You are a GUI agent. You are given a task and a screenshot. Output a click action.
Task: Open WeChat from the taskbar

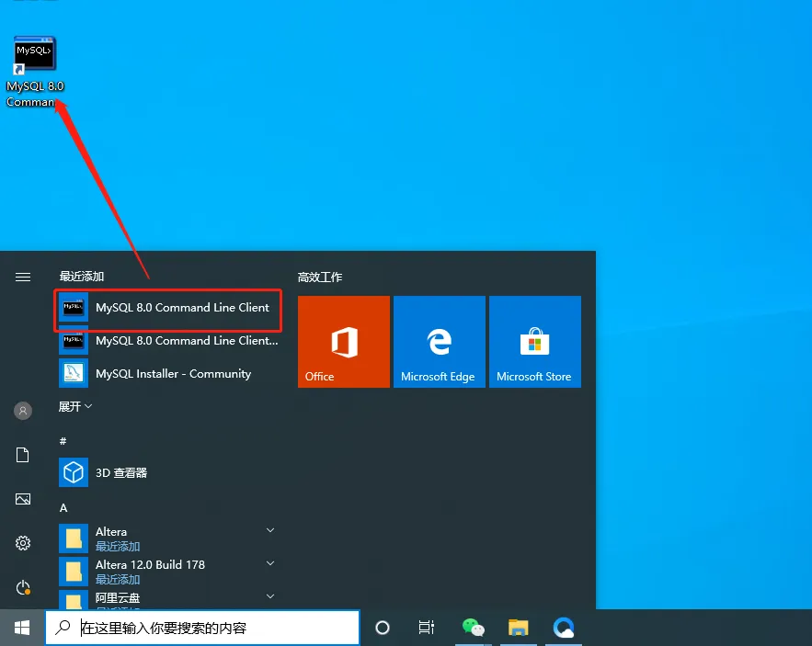[x=473, y=628]
